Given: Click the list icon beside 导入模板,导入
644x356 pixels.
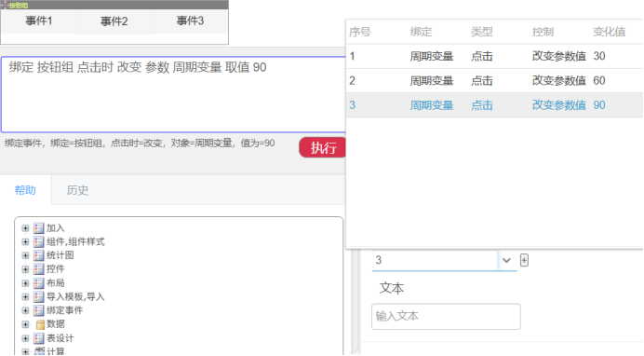Looking at the screenshot, I should click(x=38, y=296).
